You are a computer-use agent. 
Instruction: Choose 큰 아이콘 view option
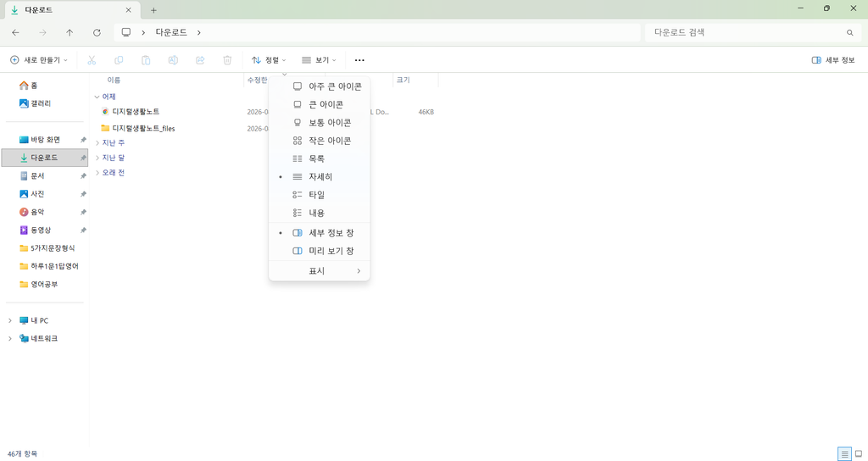[x=320, y=104]
